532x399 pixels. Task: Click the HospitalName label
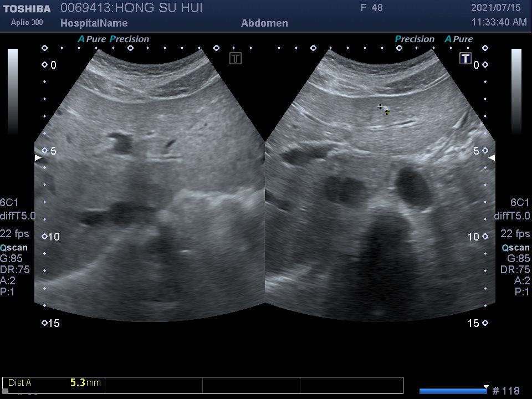[94, 23]
